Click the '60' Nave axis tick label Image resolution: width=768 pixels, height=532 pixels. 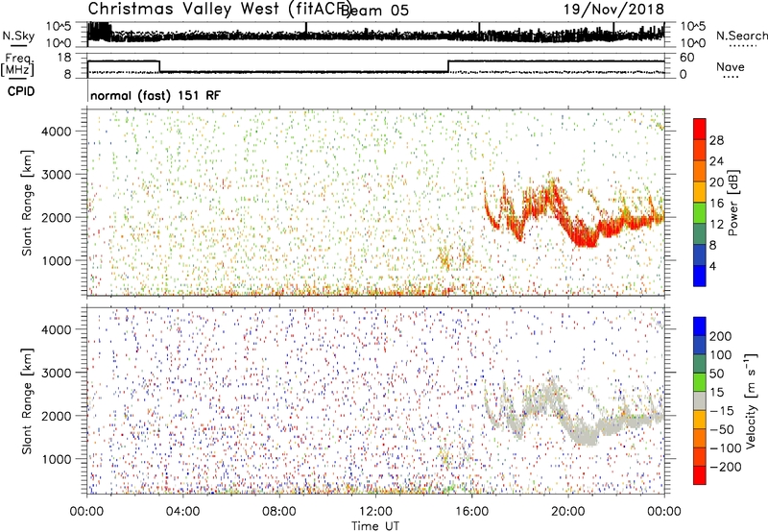point(687,58)
